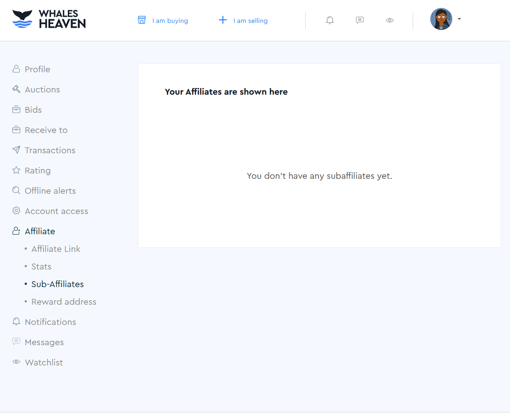Click the user avatar picture
This screenshot has height=420, width=510.
coord(441,19)
